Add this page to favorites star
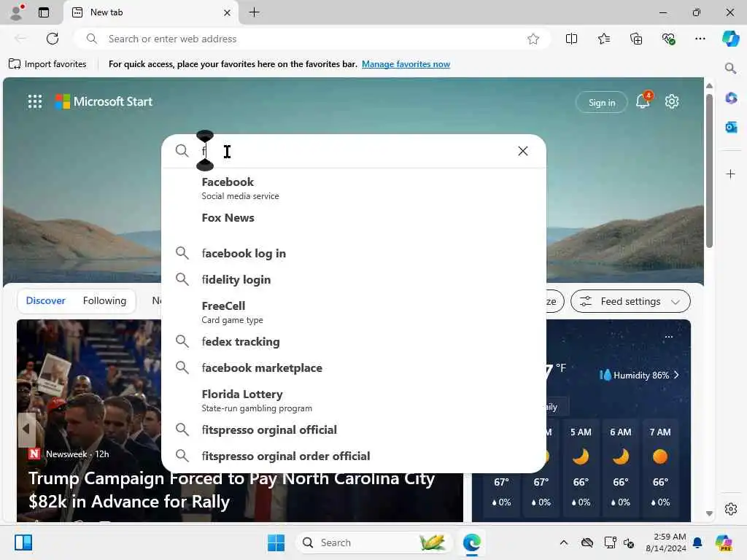747x560 pixels. [x=533, y=39]
